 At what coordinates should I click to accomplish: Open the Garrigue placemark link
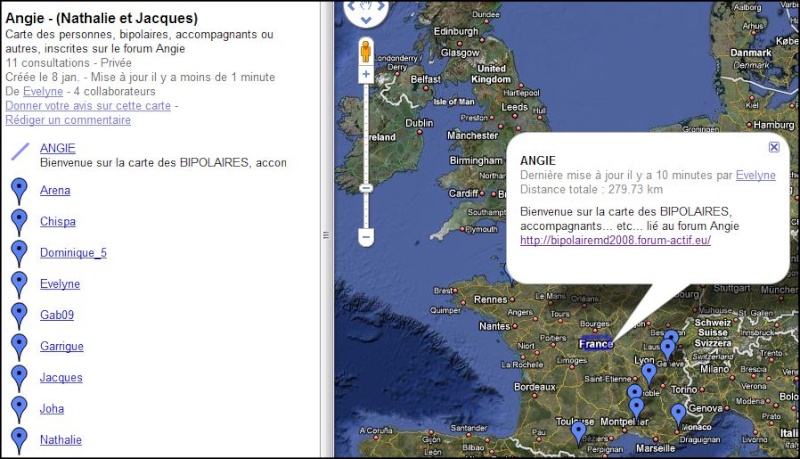tap(62, 346)
